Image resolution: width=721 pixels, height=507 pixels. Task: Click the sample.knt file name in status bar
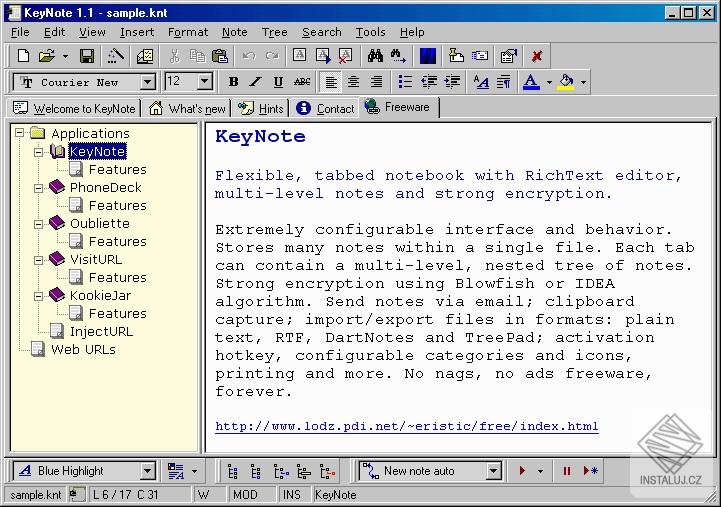point(35,495)
